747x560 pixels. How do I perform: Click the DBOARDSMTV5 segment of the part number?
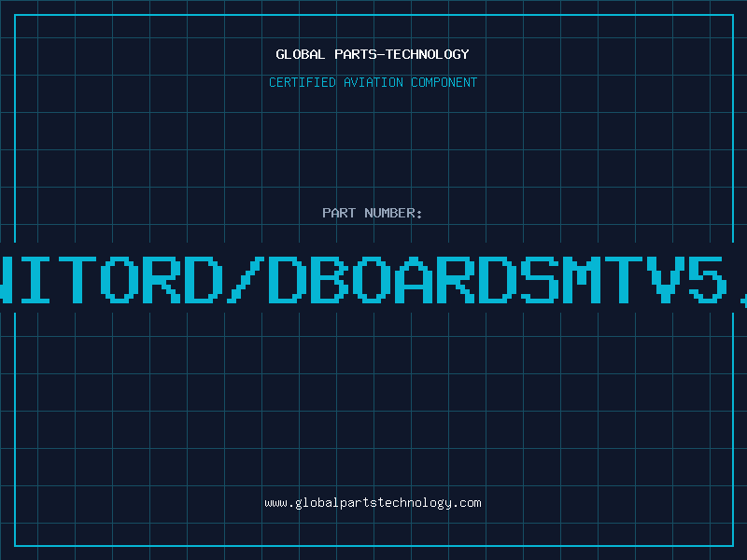point(499,279)
